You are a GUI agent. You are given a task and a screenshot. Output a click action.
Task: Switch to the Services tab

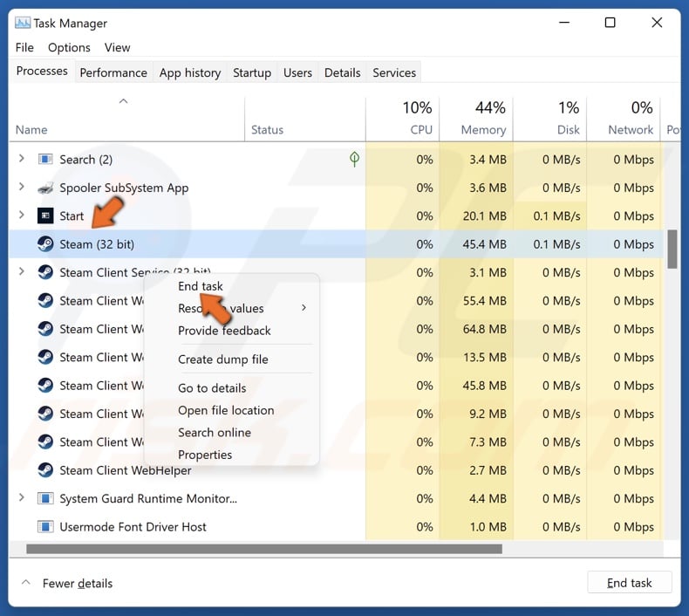394,72
